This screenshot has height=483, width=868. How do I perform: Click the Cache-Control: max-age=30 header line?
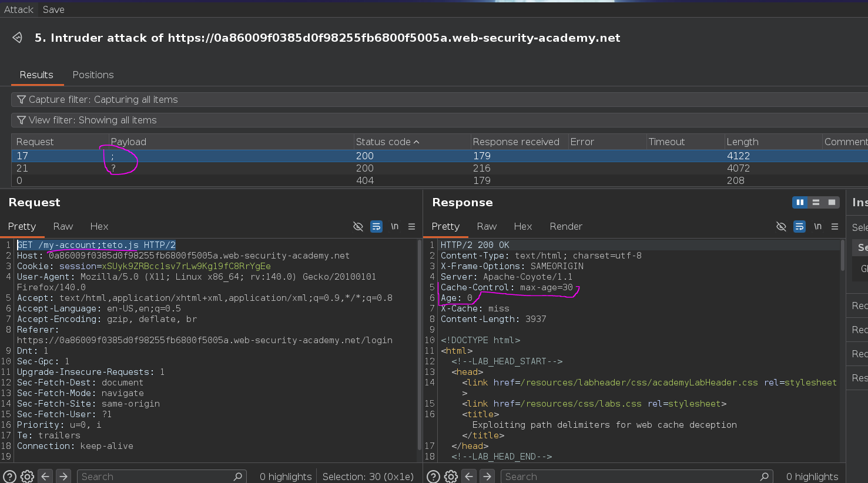[507, 287]
